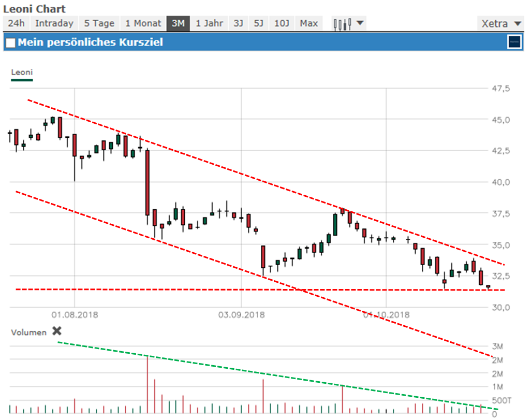This screenshot has width=532, height=419.
Task: Select the Intraday timeframe
Action: [54, 23]
